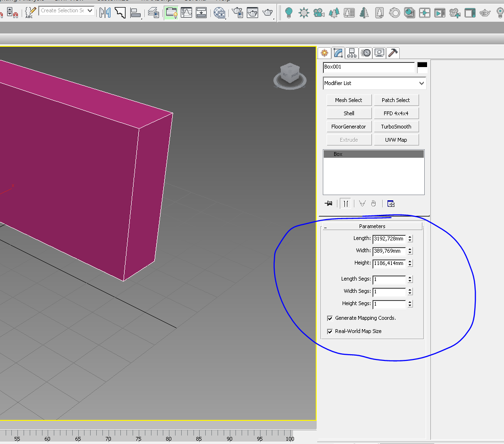Toggle Show End Result button
This screenshot has width=504, height=444.
tap(345, 203)
